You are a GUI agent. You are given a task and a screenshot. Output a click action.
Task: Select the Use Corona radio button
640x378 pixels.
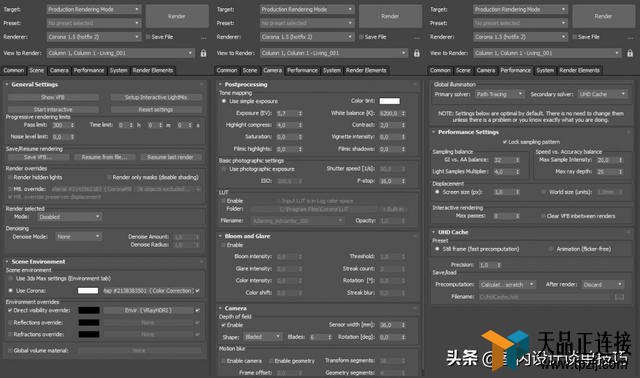[x=11, y=291]
